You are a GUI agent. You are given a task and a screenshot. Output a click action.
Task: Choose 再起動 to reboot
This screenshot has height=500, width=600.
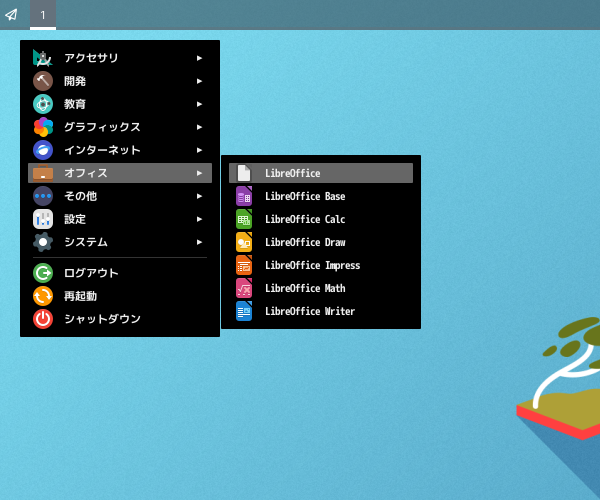point(120,296)
